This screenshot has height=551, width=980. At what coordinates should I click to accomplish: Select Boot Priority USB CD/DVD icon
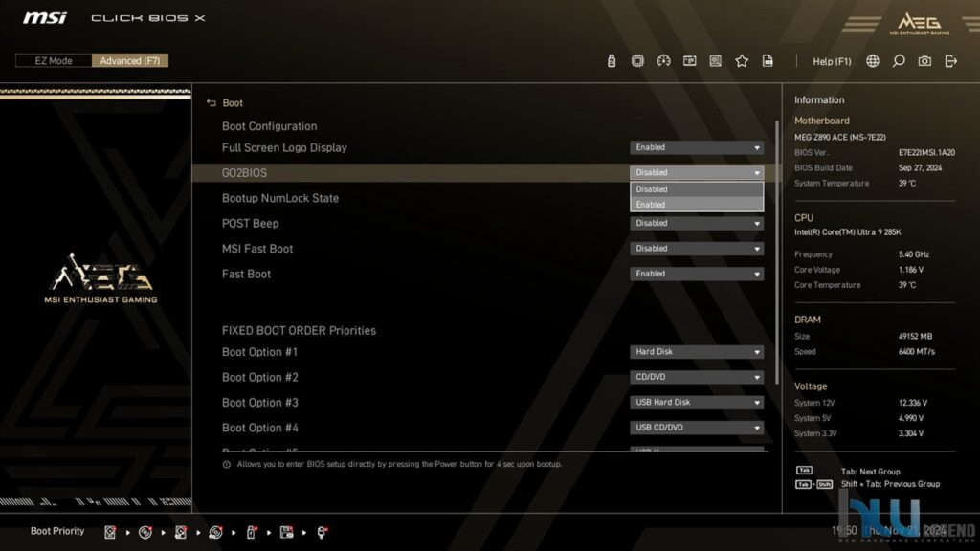[215, 532]
